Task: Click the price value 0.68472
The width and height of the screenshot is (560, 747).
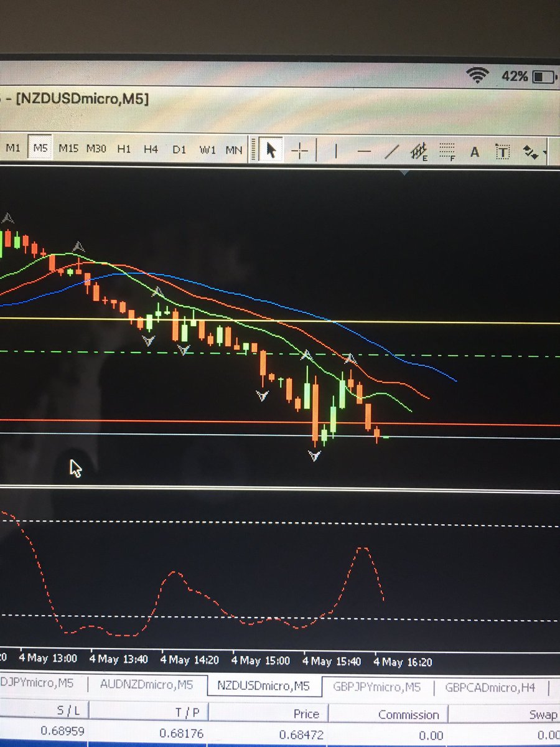Action: (x=301, y=735)
